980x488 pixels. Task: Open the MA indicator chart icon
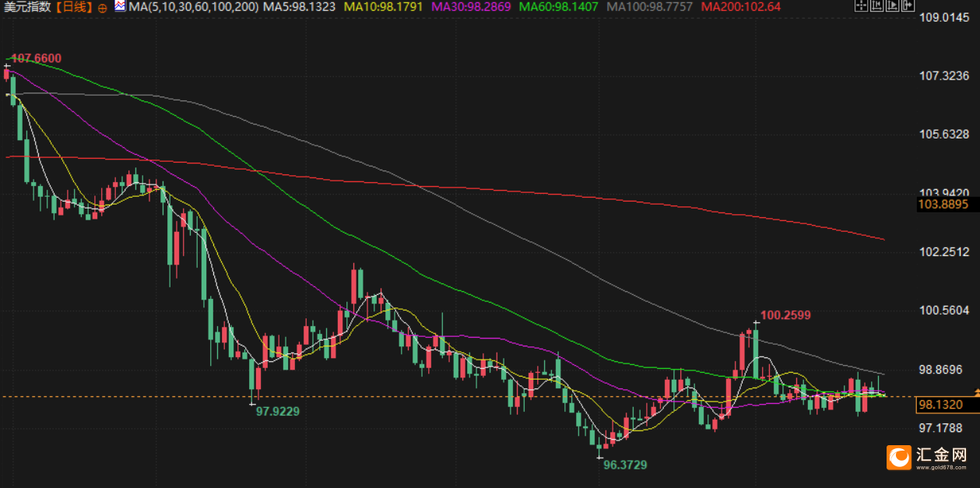point(120,6)
